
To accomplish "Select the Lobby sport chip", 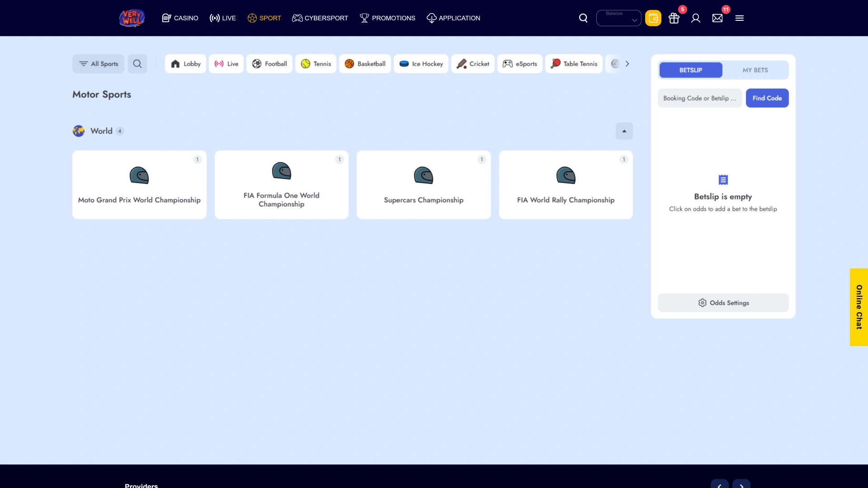I will pos(186,64).
